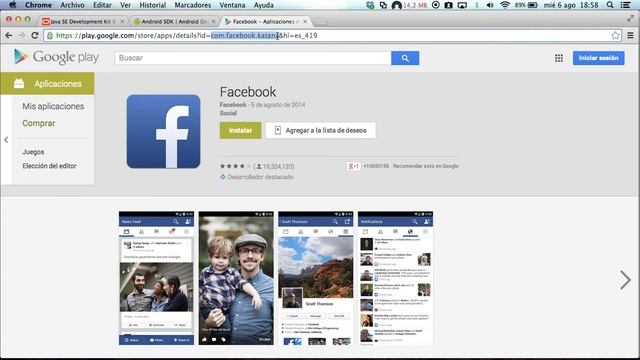Viewport: 640px width, 360px height.
Task: Open the Scott Thomson profile screenshot
Action: coord(316,278)
